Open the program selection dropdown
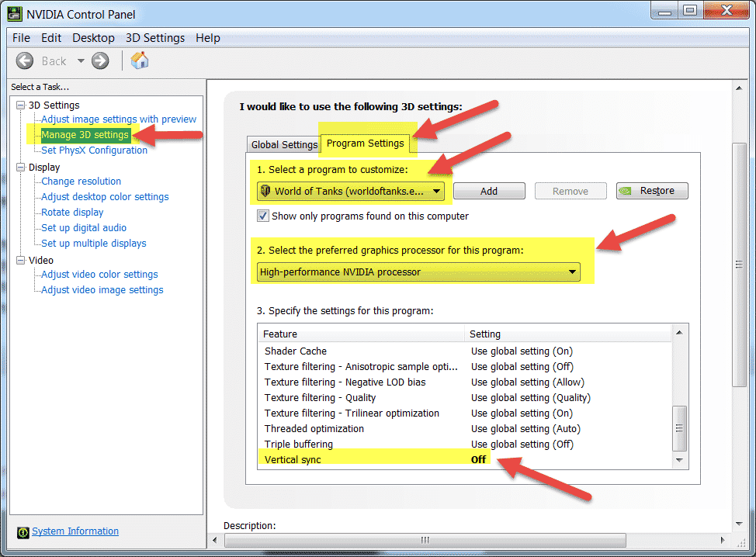Image resolution: width=756 pixels, height=557 pixels. [351, 191]
